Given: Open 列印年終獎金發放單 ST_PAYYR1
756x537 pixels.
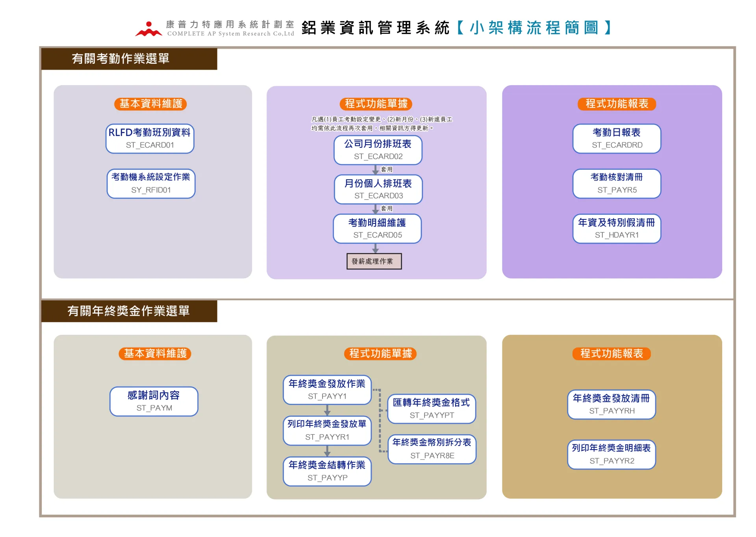Looking at the screenshot, I should click(x=327, y=431).
